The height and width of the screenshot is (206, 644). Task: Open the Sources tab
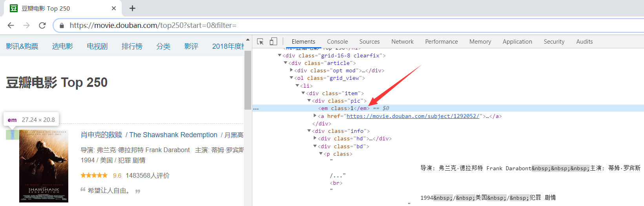coord(369,42)
